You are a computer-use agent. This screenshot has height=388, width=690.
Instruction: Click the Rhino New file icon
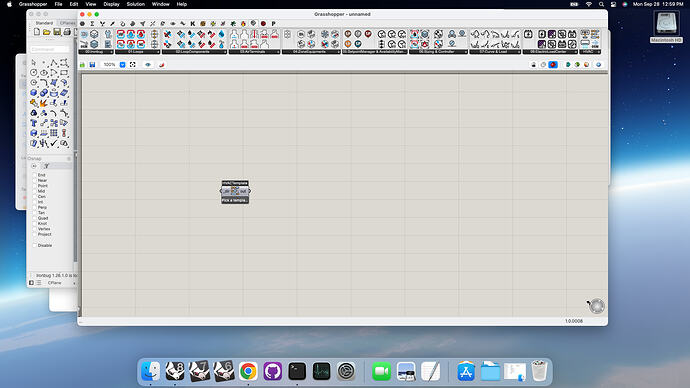[x=37, y=32]
